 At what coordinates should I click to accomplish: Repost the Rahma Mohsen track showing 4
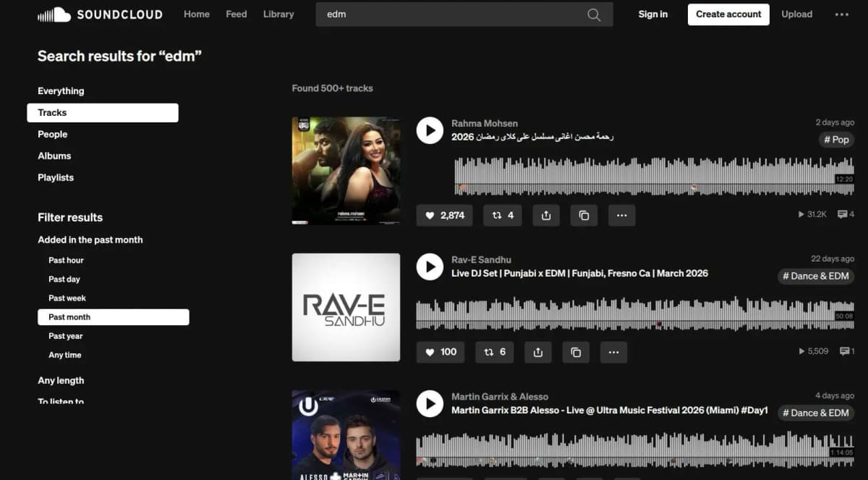[x=503, y=215]
